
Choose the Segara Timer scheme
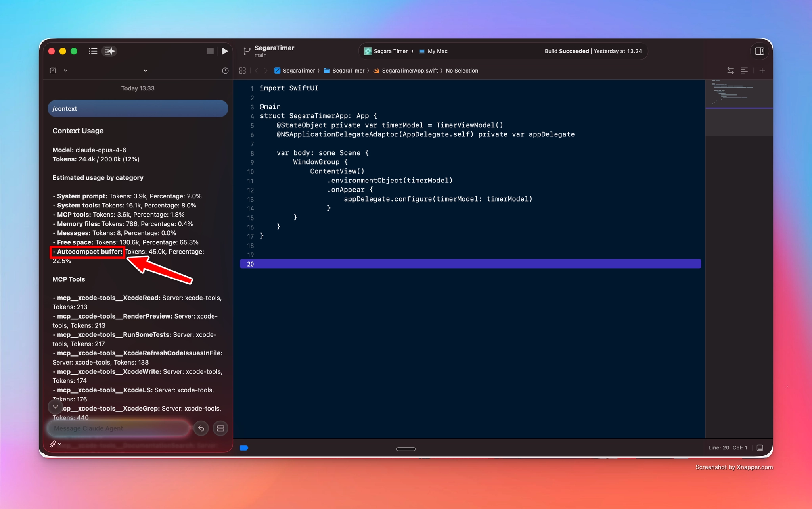coord(386,51)
